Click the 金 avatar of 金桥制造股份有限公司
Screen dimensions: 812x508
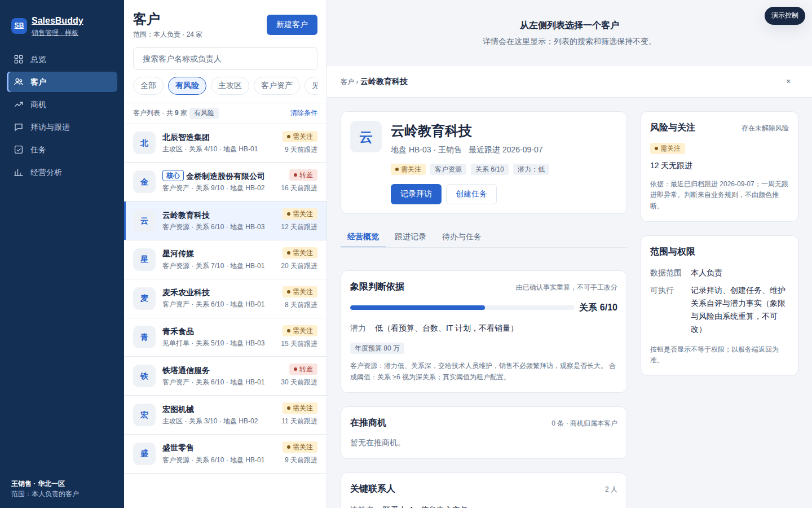coord(144,182)
